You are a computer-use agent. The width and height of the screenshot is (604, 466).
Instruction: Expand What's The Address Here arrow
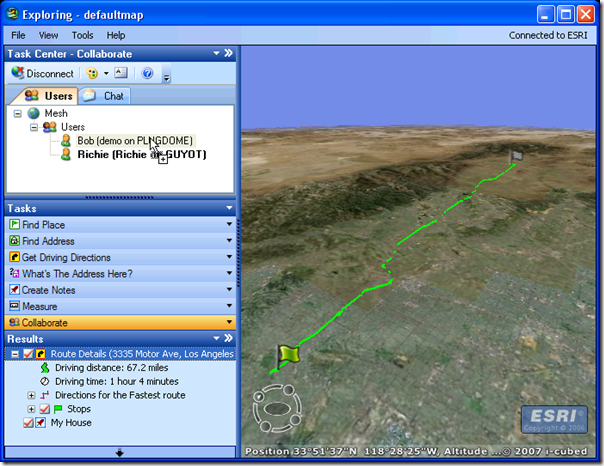pyautogui.click(x=229, y=273)
